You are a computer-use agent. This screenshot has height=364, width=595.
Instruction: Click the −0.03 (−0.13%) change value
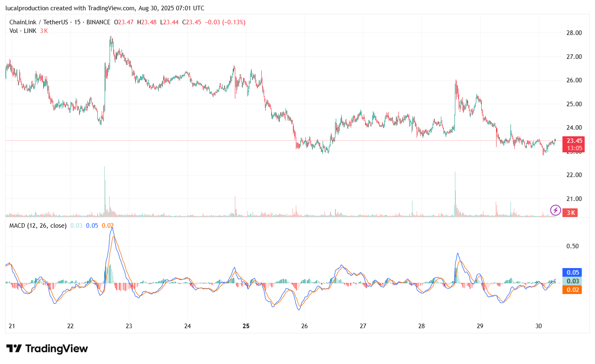pyautogui.click(x=225, y=22)
